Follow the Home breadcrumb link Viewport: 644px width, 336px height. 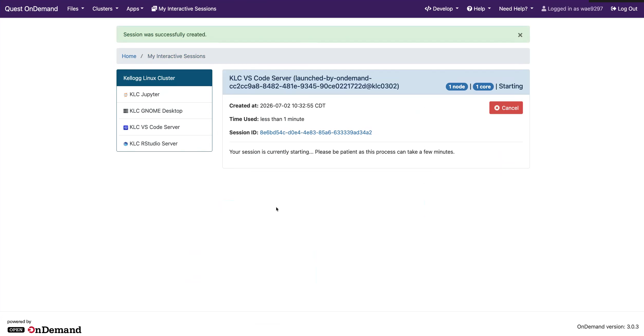(129, 56)
